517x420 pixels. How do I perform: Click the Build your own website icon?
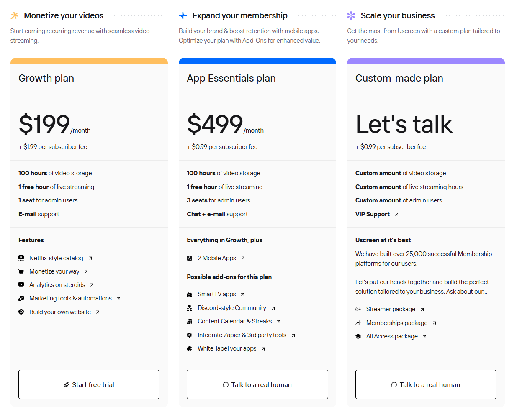coord(21,312)
